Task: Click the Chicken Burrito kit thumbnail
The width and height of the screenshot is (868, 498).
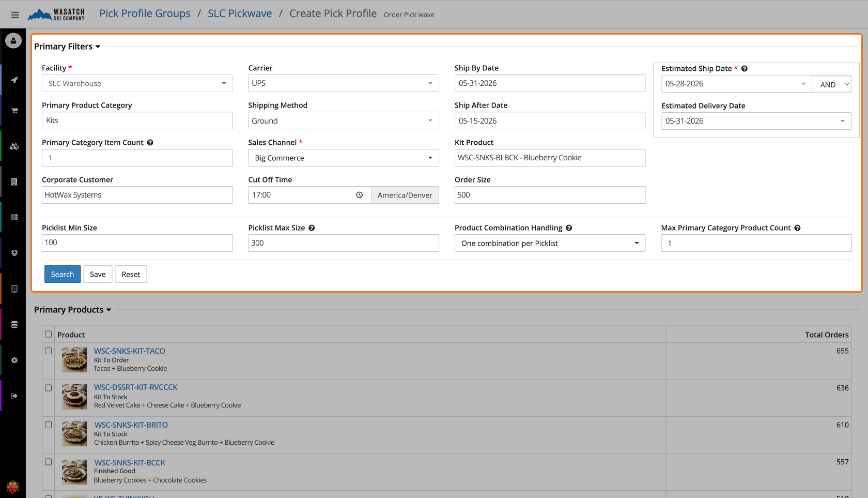Action: (74, 434)
